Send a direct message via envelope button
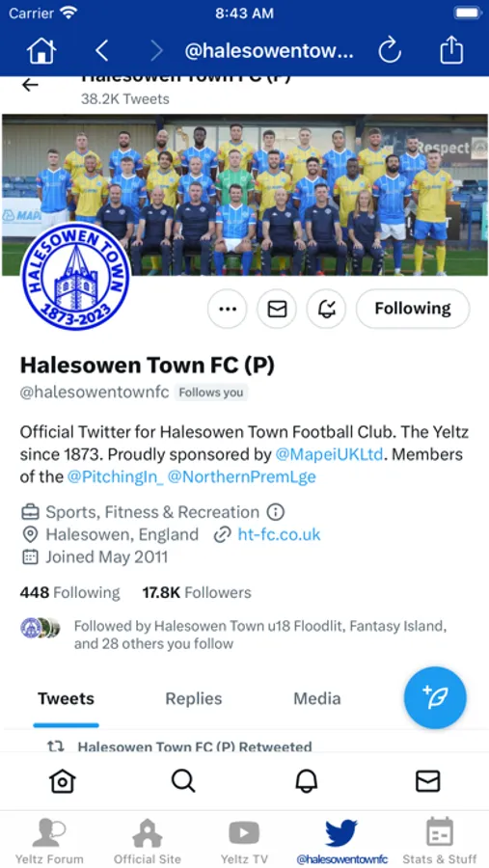Screen dimensions: 489x868 [277, 309]
